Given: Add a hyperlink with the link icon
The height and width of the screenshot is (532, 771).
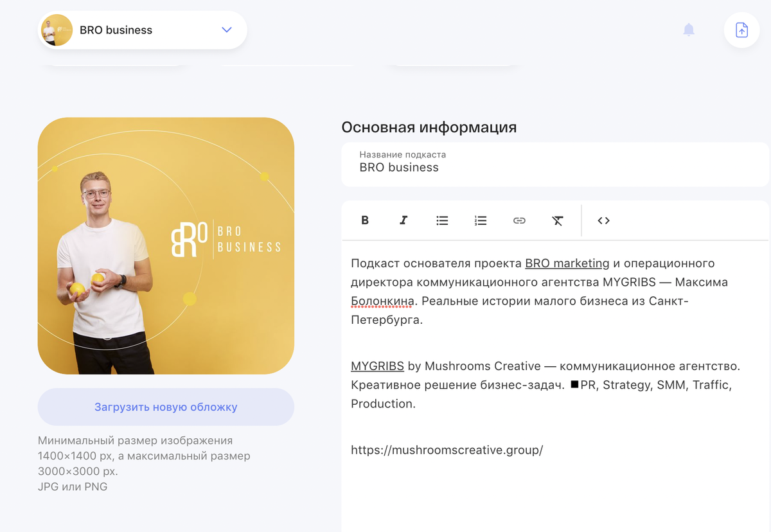Looking at the screenshot, I should 519,220.
